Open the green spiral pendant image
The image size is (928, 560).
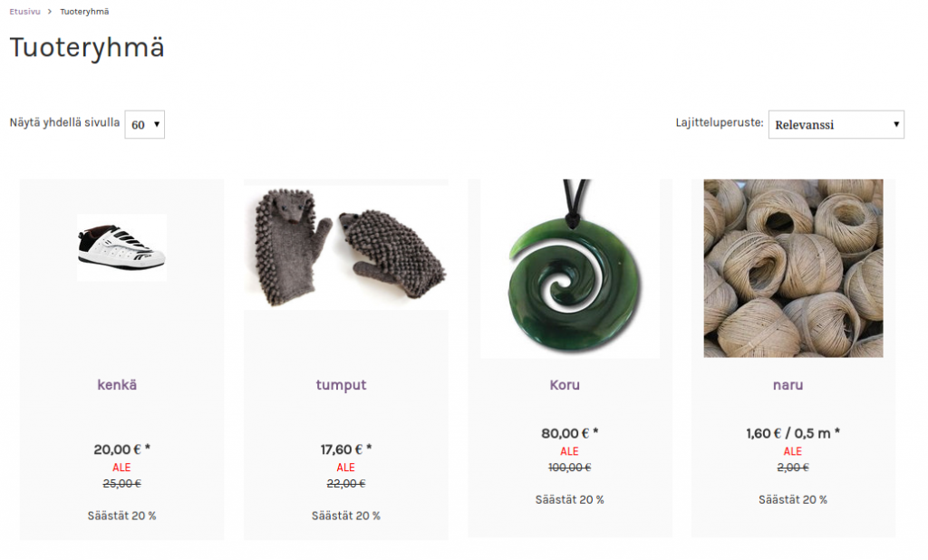coord(570,269)
